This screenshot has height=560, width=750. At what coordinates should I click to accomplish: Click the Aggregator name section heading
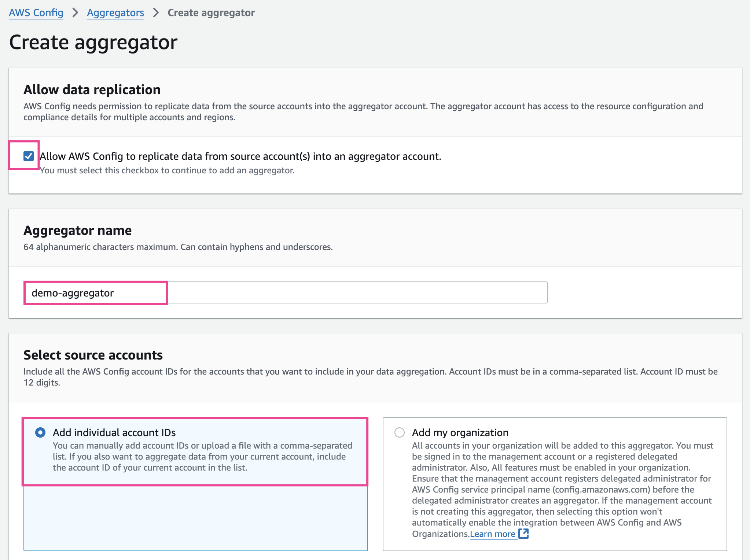(77, 231)
